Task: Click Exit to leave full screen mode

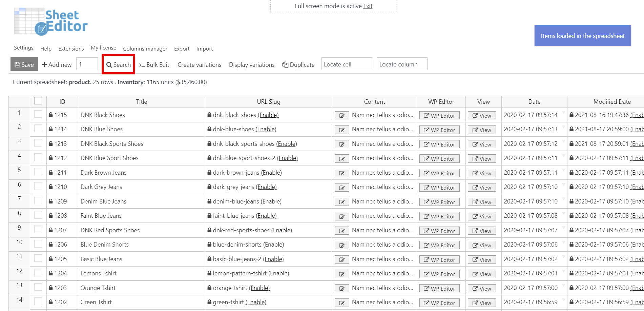Action: click(368, 6)
